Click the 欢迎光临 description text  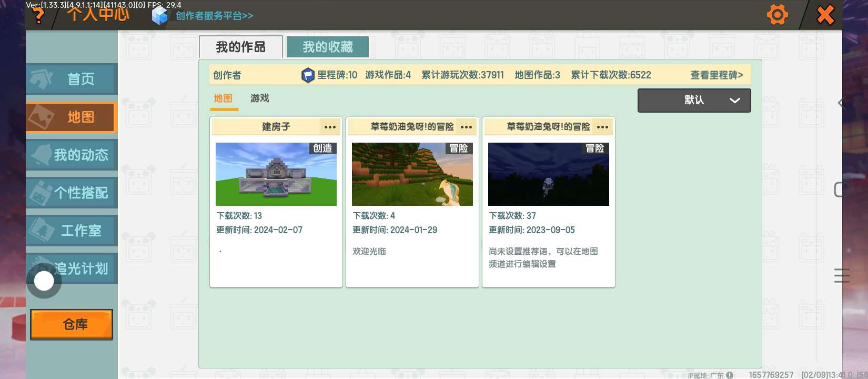pyautogui.click(x=369, y=252)
